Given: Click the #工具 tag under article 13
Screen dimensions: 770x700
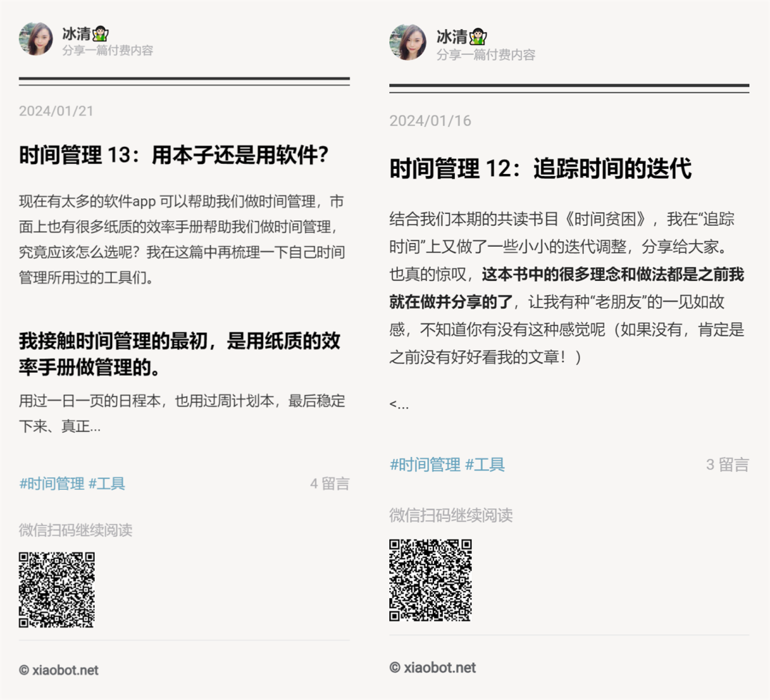Looking at the screenshot, I should click(106, 483).
